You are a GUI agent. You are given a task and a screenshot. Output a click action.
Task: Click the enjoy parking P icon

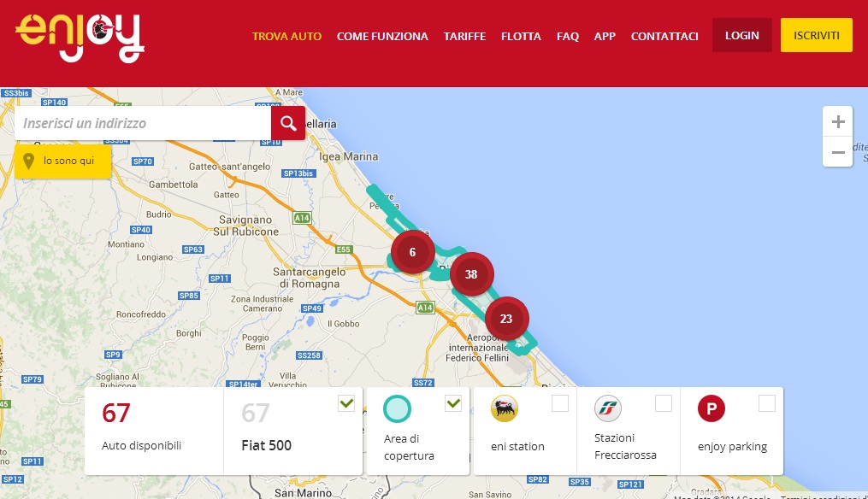711,408
